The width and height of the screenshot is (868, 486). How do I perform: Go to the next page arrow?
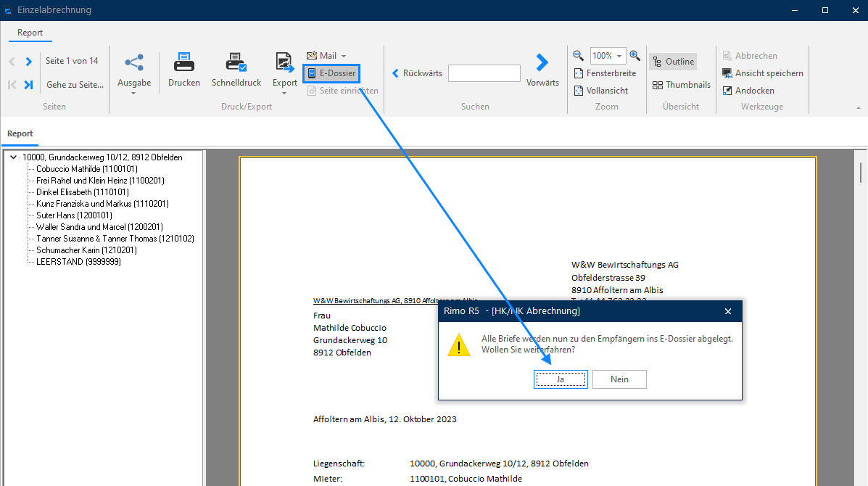29,62
